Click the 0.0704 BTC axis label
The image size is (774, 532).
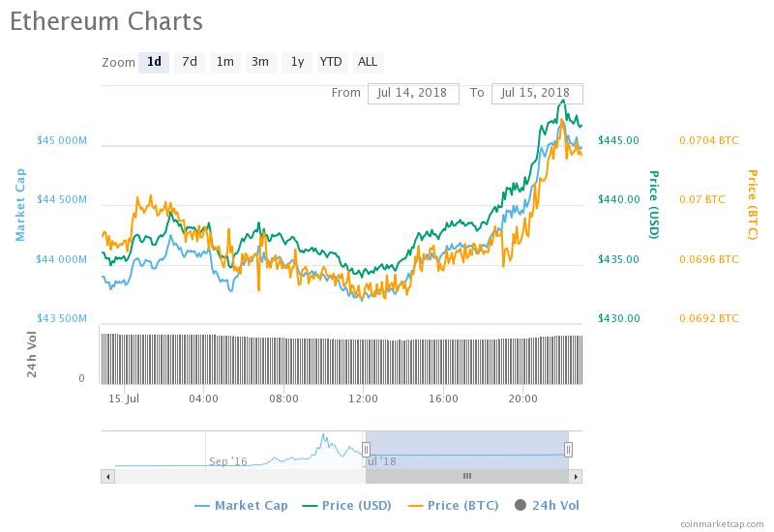click(709, 140)
